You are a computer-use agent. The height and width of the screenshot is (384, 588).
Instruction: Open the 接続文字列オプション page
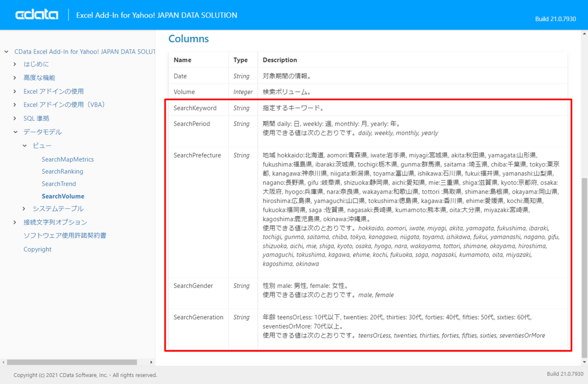point(55,222)
